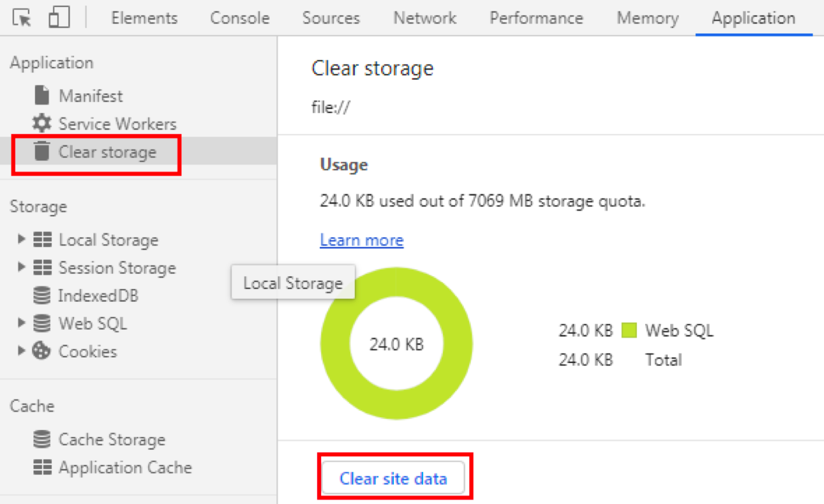The height and width of the screenshot is (504, 824).
Task: Expand the Session Storage tree arrow
Action: pyautogui.click(x=21, y=267)
